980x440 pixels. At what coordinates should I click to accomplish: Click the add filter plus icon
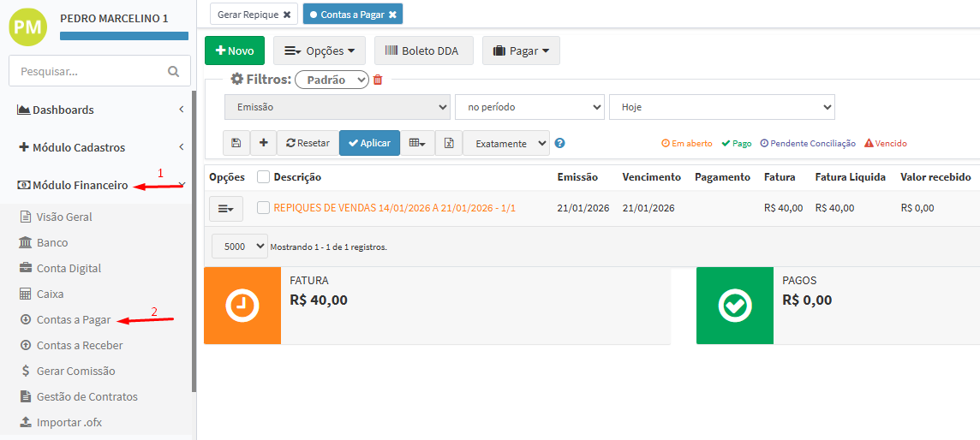point(263,143)
